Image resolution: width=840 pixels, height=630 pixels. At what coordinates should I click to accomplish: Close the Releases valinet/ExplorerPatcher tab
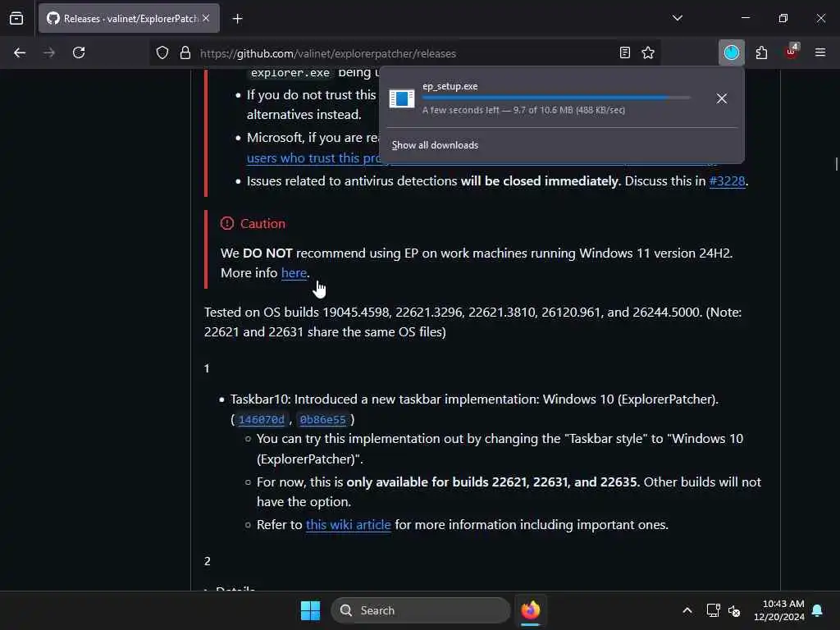pyautogui.click(x=206, y=18)
